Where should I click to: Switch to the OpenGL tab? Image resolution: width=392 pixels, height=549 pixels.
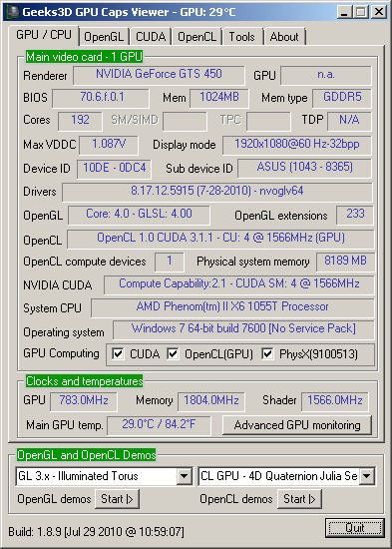pos(104,37)
